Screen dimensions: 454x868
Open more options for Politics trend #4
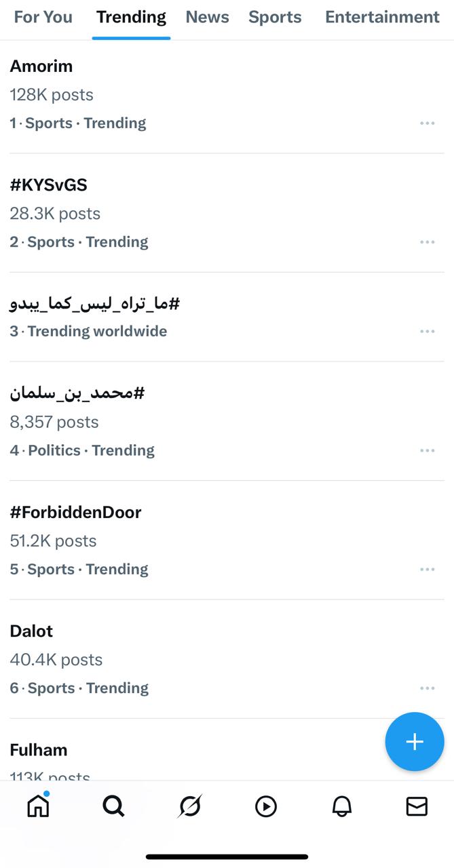[x=427, y=450]
